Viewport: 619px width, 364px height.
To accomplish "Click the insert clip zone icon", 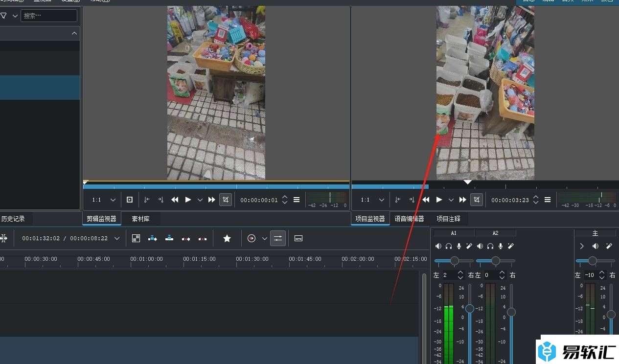I will point(153,238).
